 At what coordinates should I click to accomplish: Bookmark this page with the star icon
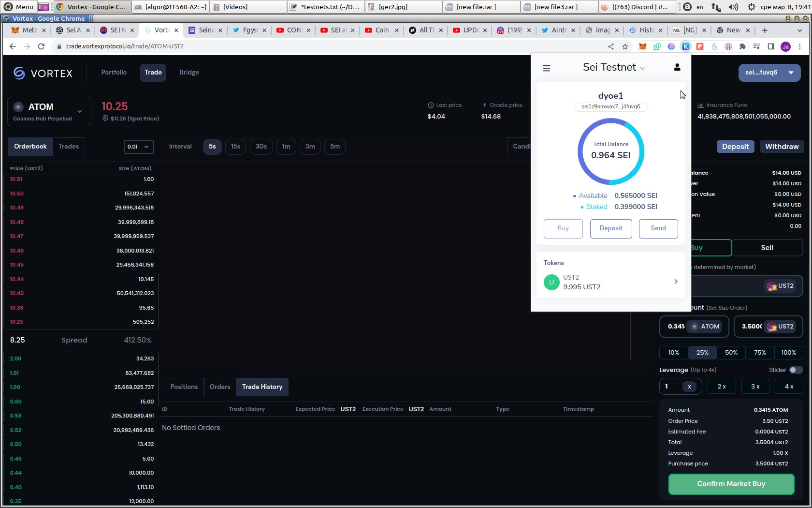tap(625, 46)
